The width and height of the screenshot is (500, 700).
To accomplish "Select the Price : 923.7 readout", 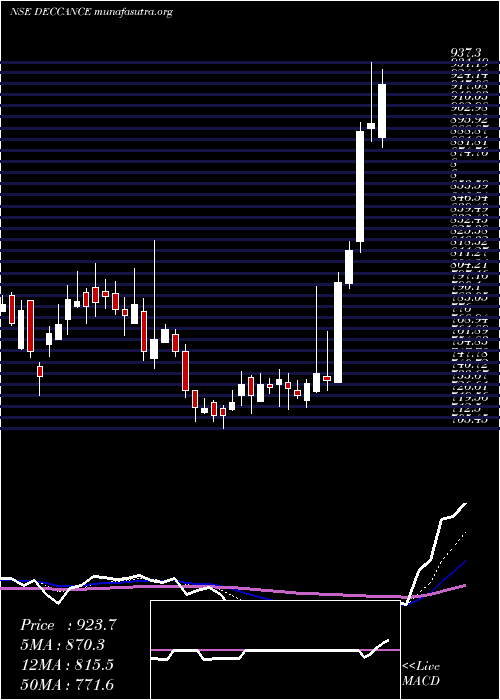I will tap(68, 625).
